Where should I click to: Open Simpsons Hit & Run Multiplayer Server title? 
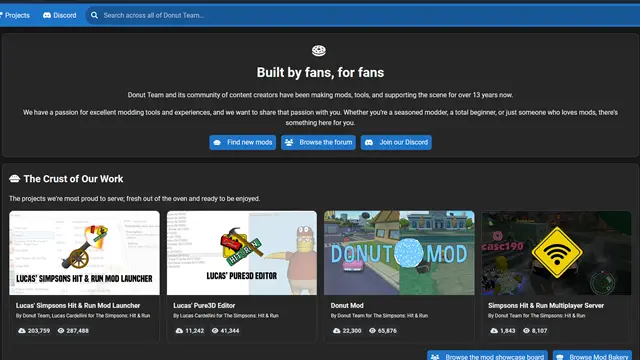coord(546,305)
